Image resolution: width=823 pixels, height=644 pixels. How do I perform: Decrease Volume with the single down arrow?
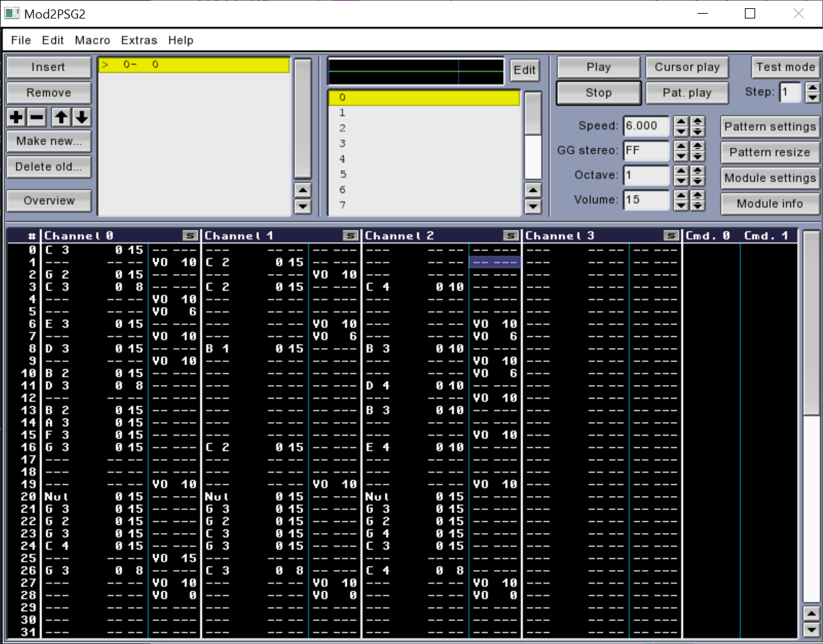click(681, 205)
